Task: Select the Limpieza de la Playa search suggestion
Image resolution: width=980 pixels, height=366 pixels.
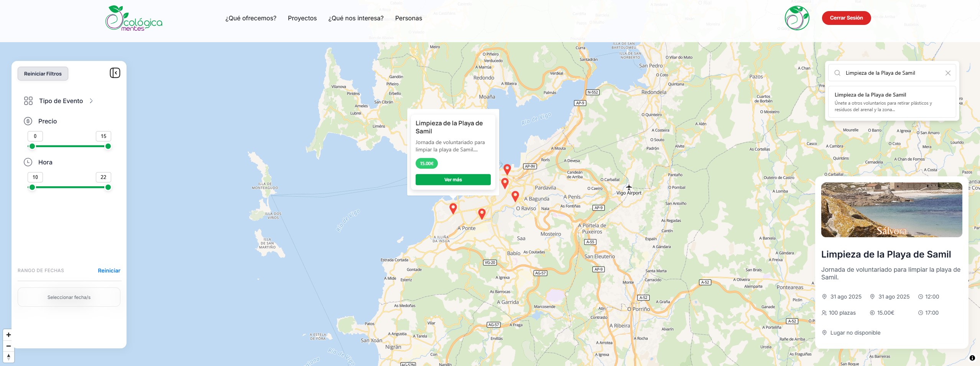Action: 891,102
